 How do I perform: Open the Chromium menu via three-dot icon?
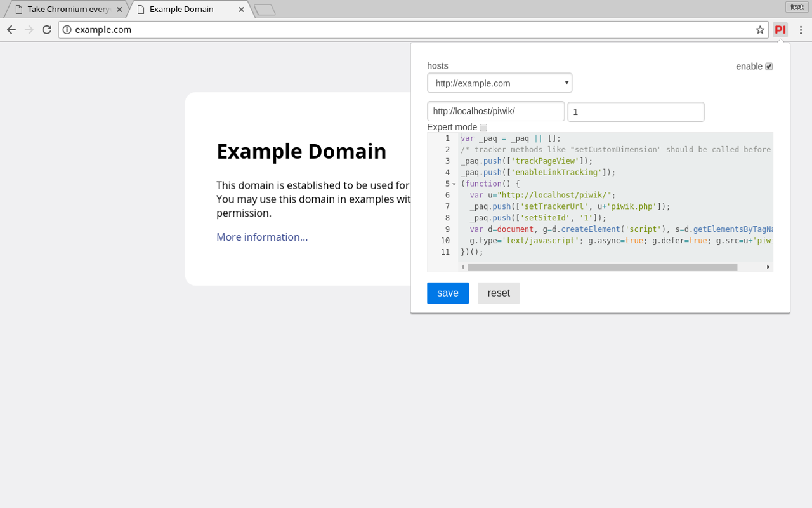point(801,29)
